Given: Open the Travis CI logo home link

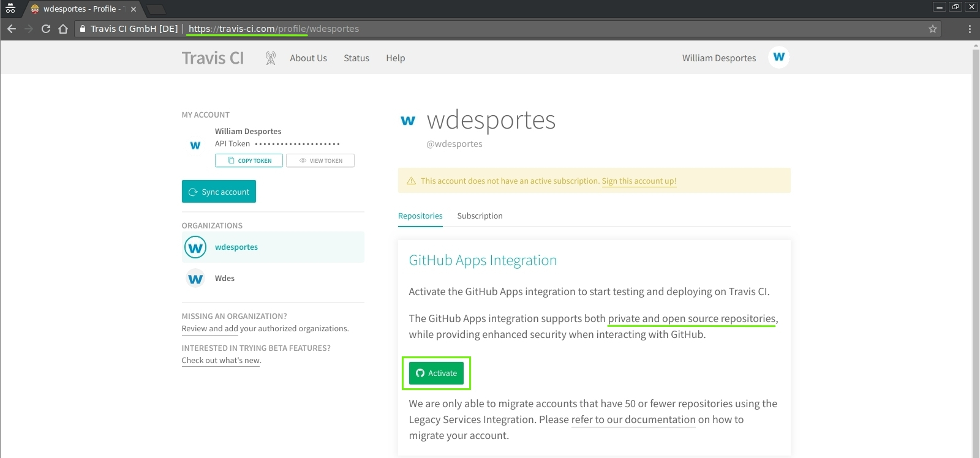Looking at the screenshot, I should (213, 58).
